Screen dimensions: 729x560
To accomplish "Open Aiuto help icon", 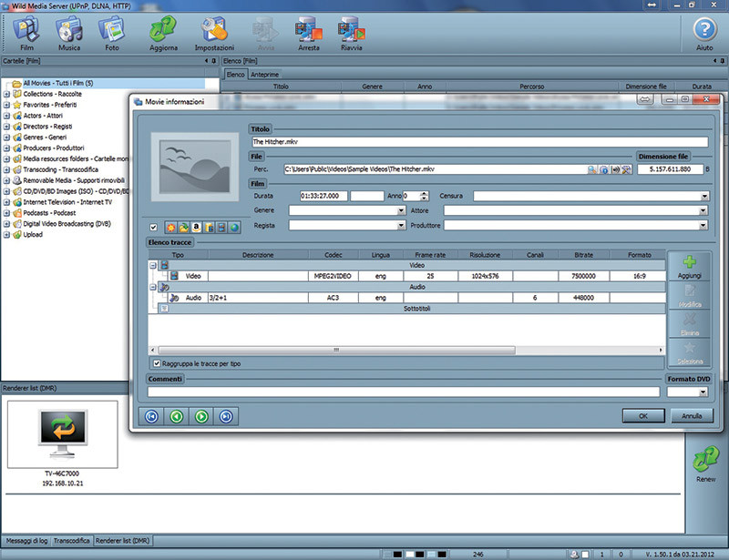I will point(704,34).
